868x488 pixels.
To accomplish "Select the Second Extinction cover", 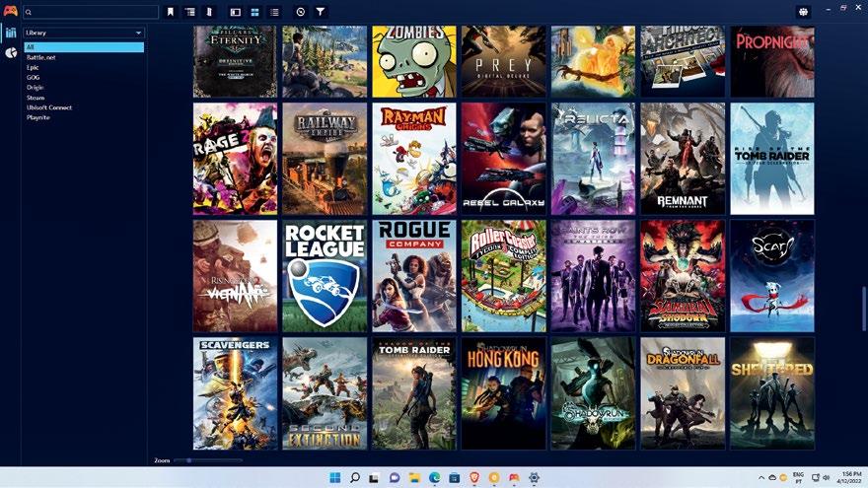I will (325, 393).
